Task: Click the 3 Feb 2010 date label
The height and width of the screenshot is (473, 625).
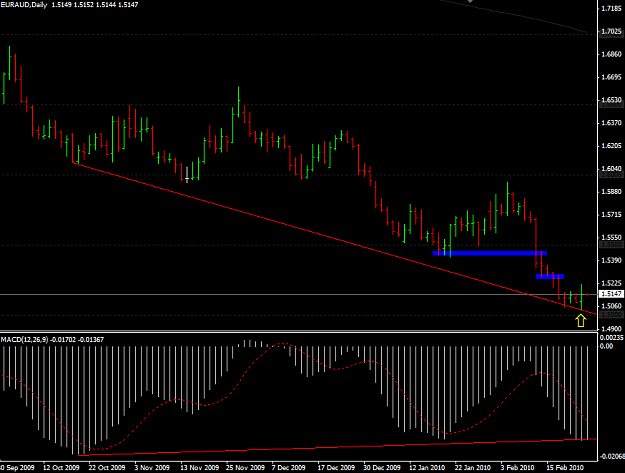Action: [517, 467]
